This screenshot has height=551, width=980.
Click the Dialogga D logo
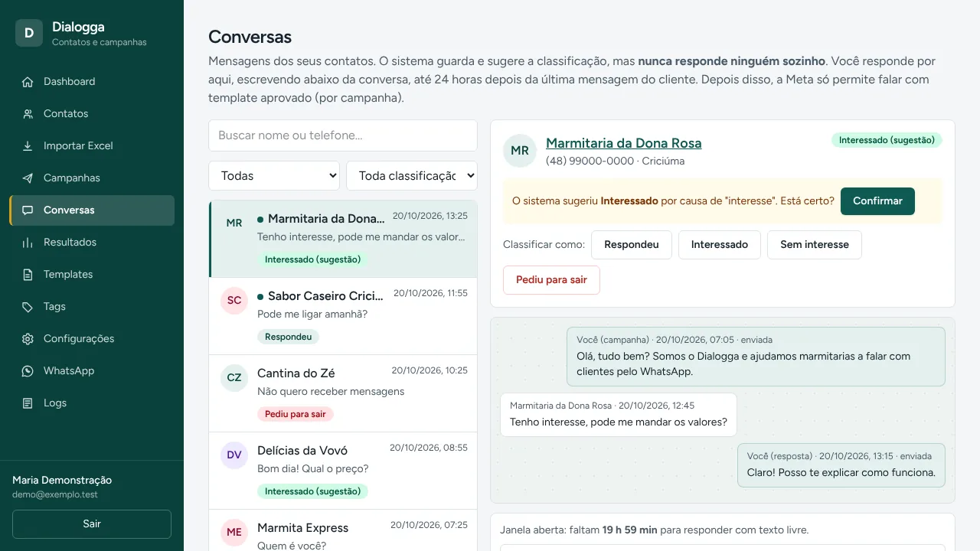[x=29, y=33]
